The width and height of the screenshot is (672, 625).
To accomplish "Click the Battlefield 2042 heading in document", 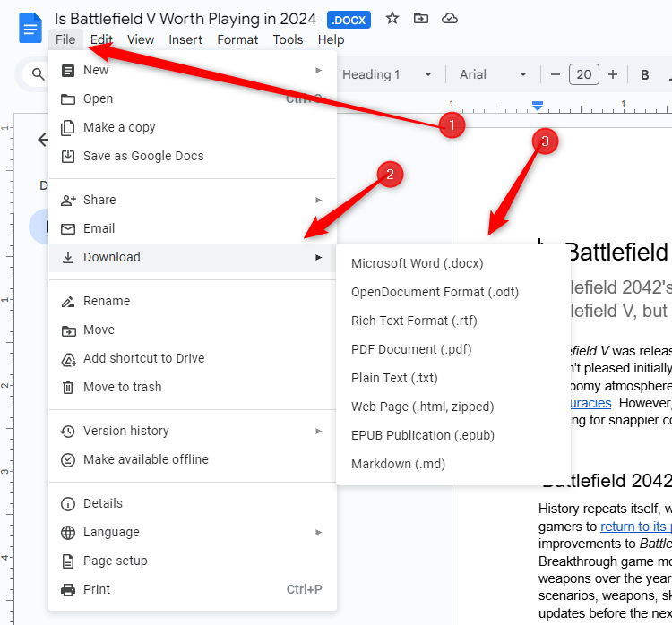I will coord(606,481).
